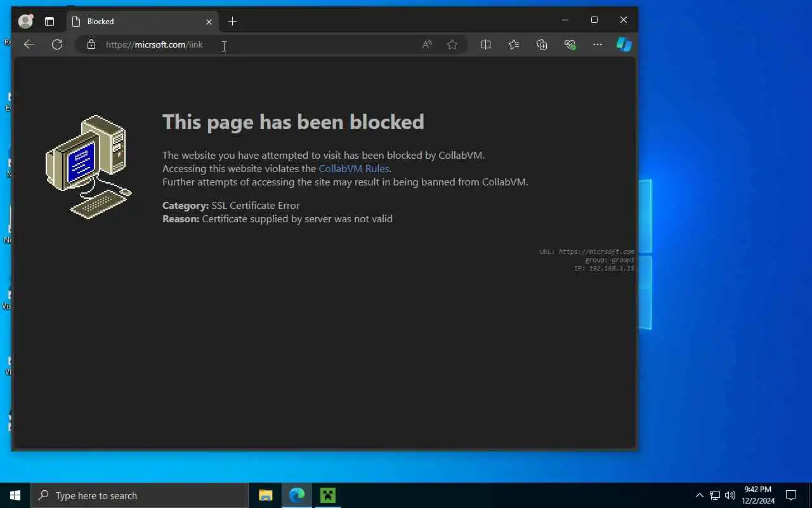This screenshot has width=812, height=508.
Task: Show hidden system tray icons
Action: click(x=699, y=495)
